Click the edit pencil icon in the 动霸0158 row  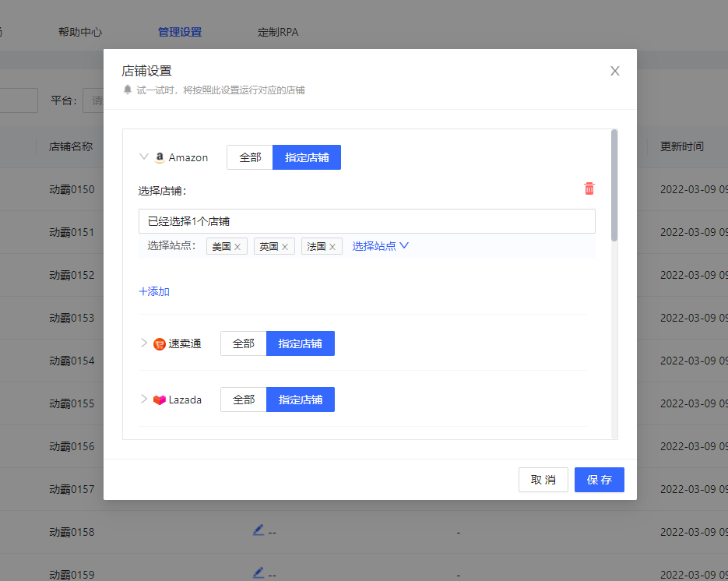point(258,530)
